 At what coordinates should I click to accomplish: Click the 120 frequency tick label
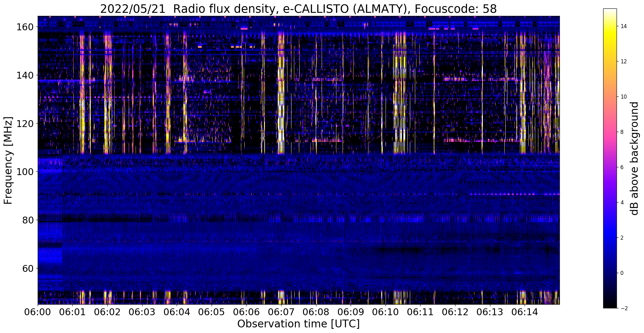(25, 124)
